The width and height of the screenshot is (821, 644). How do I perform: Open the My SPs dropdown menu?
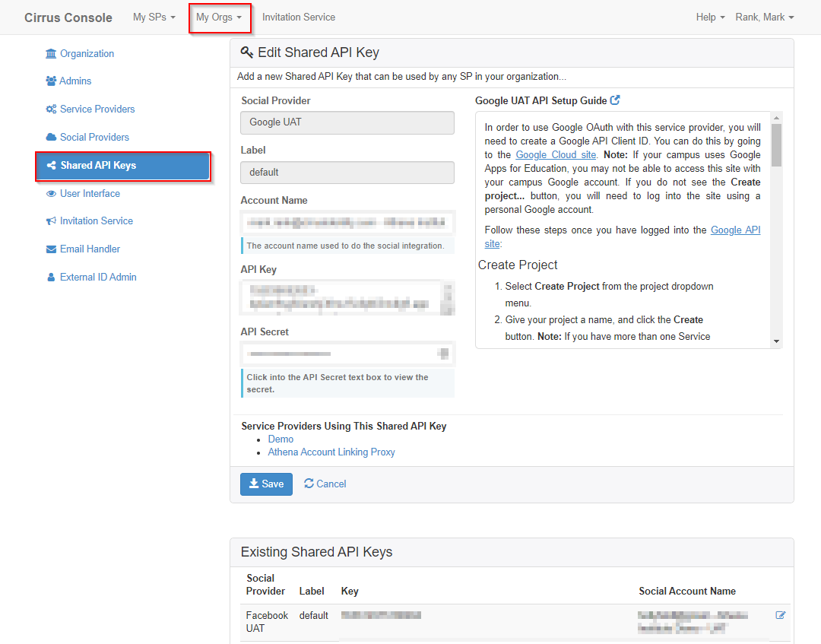click(x=154, y=17)
